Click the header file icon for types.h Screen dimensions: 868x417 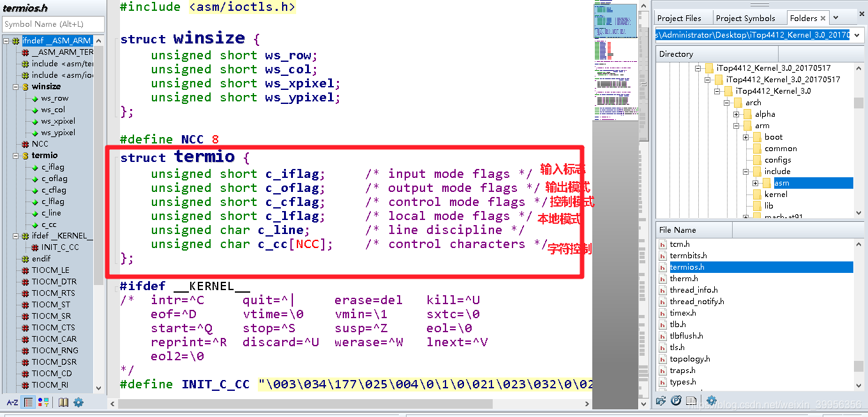(662, 382)
